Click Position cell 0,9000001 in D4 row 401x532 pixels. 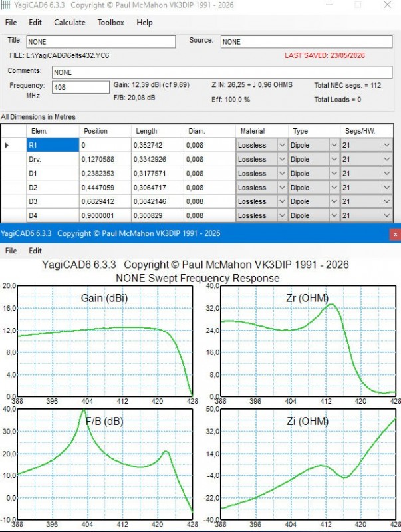click(x=105, y=215)
